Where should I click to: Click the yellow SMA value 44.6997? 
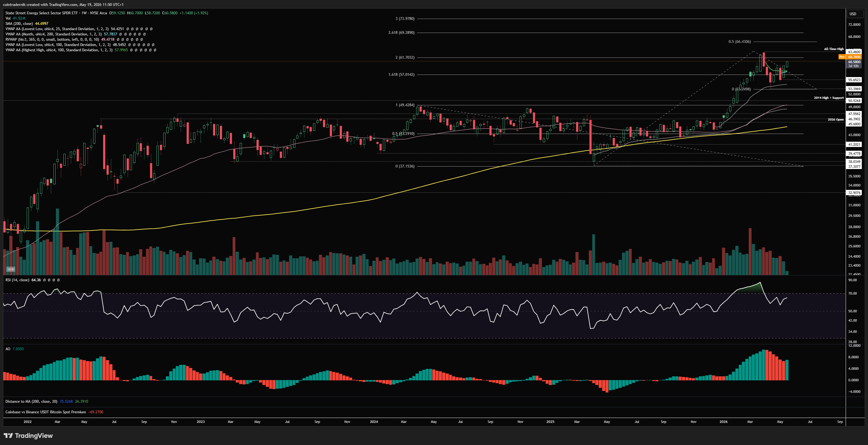coord(42,24)
